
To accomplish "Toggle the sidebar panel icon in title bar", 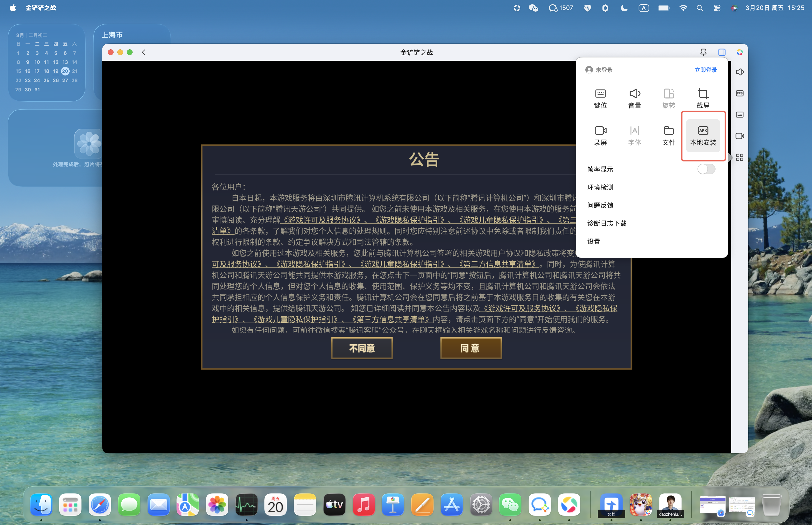I will pyautogui.click(x=721, y=52).
